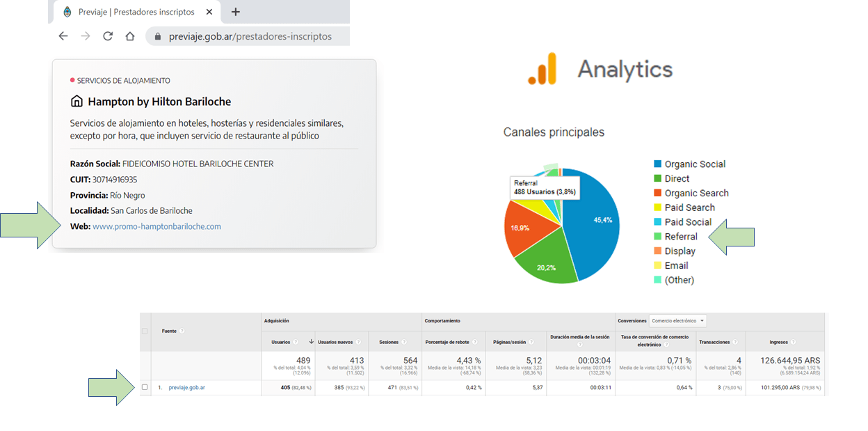Open a new browser tab

point(236,12)
